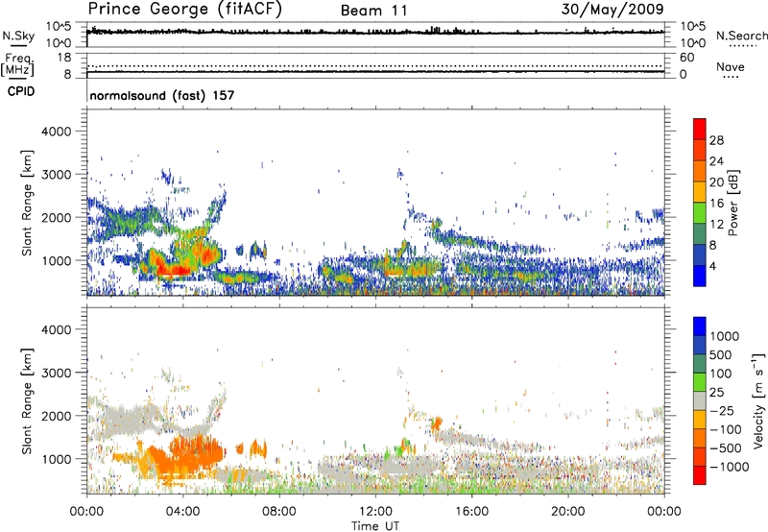Click the "Nave" legend label
This screenshot has height=532, width=768.
[x=731, y=67]
